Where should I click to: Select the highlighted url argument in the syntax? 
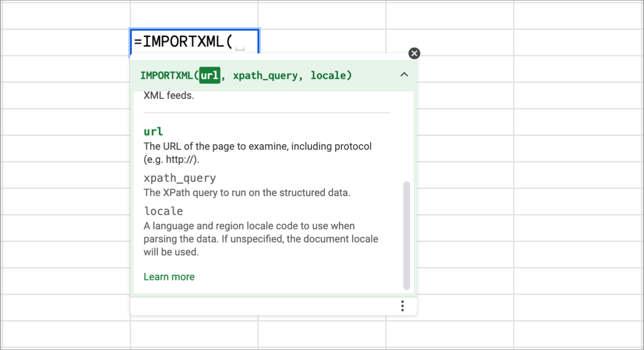210,75
